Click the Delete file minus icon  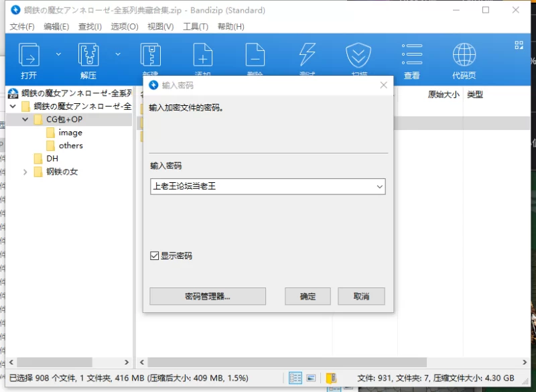(255, 55)
